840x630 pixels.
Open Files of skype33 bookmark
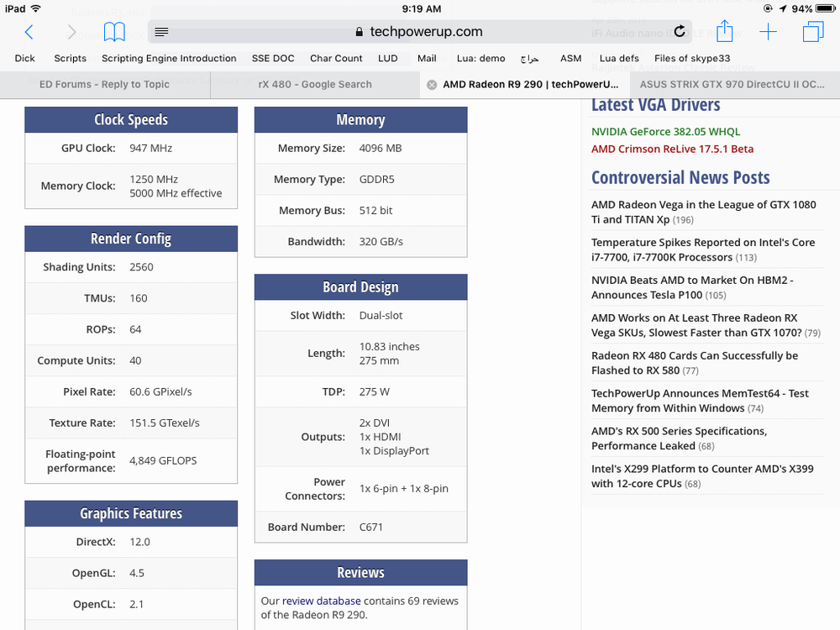[x=692, y=58]
